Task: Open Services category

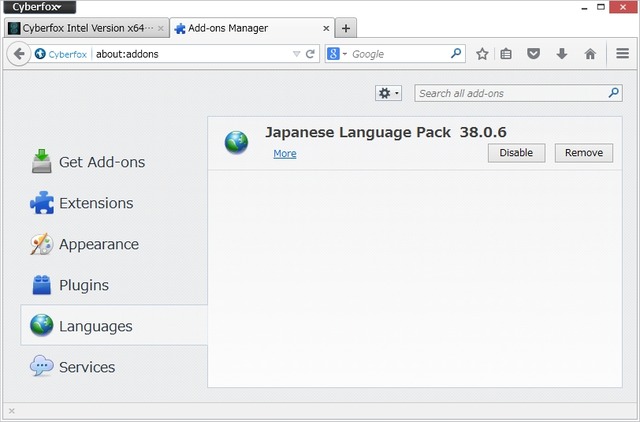Action: [114, 367]
